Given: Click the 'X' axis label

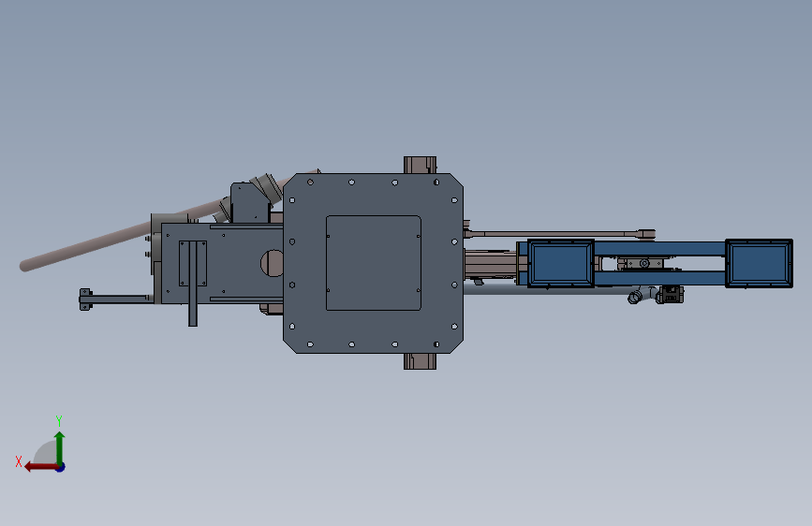Looking at the screenshot, I should [x=19, y=461].
